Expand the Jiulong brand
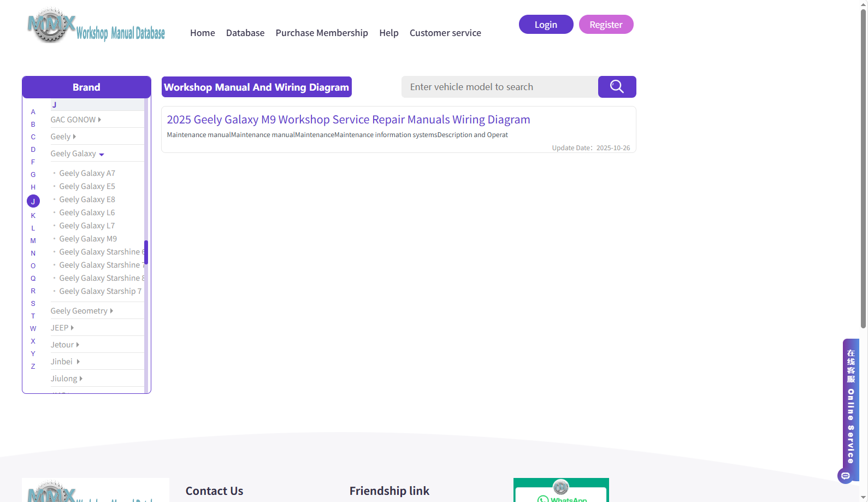Viewport: 868px width, 502px height. tap(67, 379)
